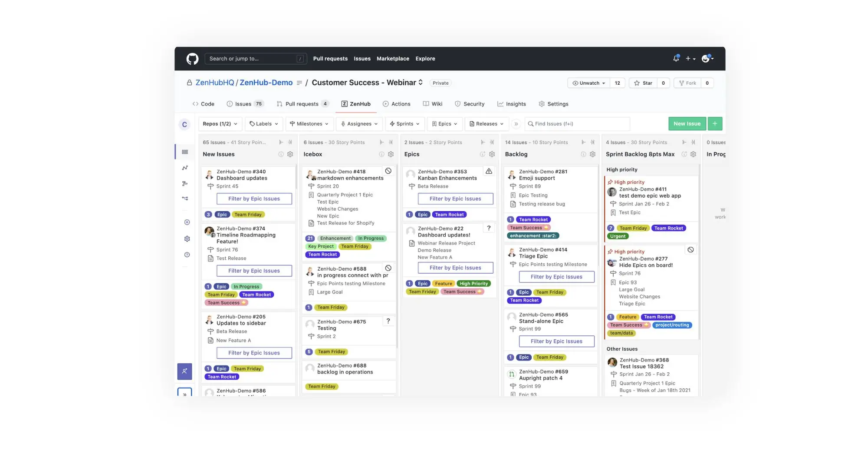The image size is (868, 454).
Task: Open New Issues pipeline settings gear
Action: coord(290,154)
